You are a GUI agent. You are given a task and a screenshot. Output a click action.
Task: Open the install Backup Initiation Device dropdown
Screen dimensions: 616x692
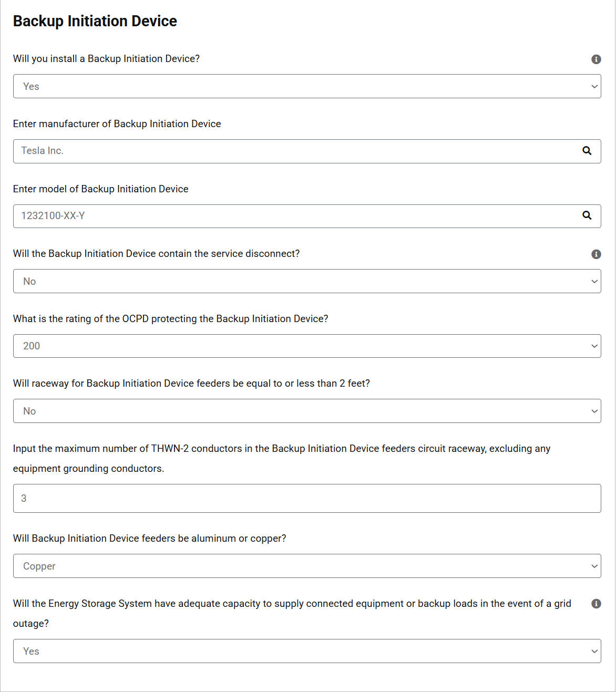[x=307, y=86]
